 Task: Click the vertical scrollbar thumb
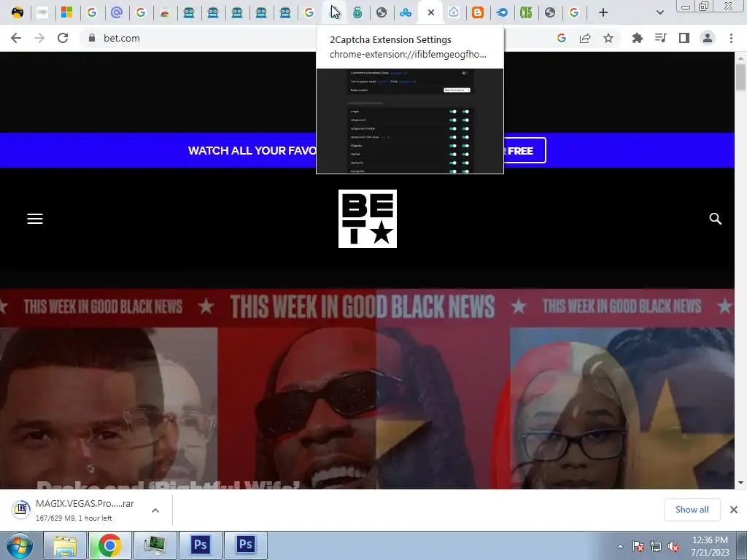pyautogui.click(x=741, y=77)
